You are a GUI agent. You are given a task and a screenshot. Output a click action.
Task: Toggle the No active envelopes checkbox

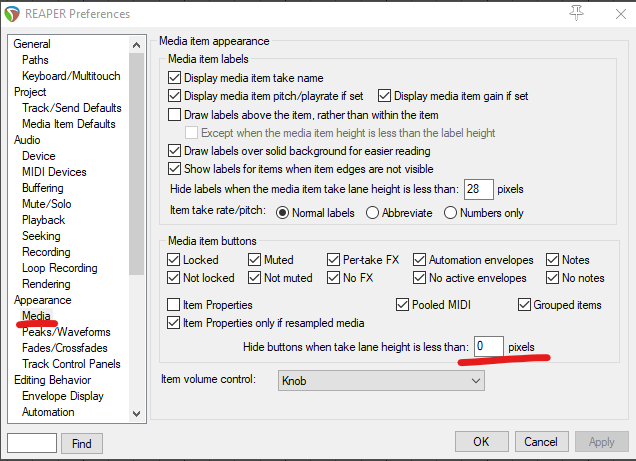[x=419, y=278]
